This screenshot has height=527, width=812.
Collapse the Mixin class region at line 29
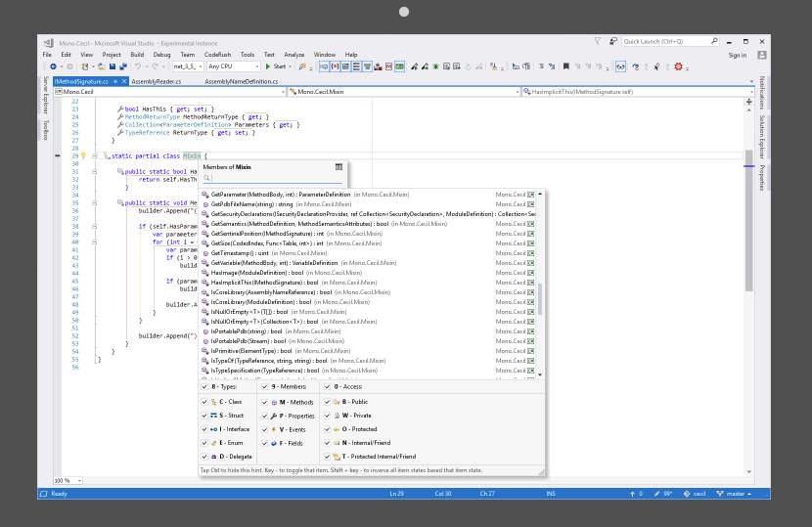(94, 155)
